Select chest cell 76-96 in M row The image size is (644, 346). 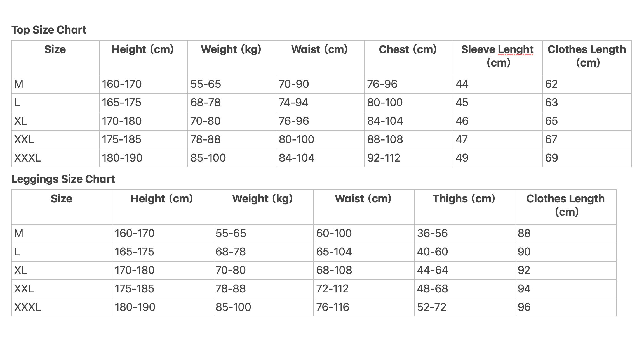click(x=382, y=84)
